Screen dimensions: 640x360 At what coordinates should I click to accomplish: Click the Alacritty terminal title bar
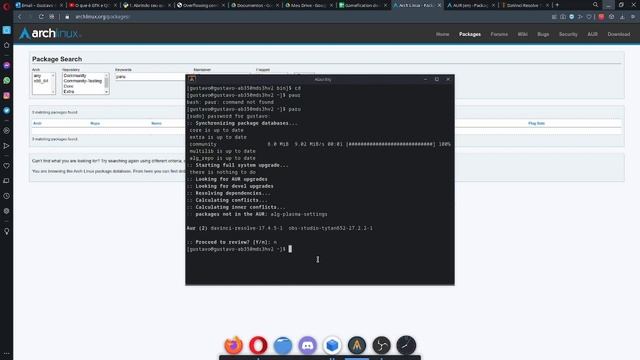[320, 79]
